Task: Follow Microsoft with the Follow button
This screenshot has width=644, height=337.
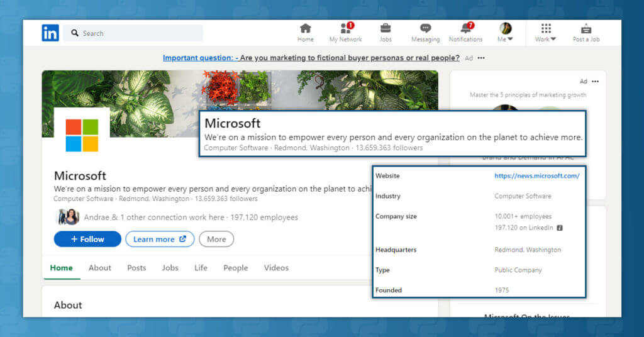Action: point(87,239)
